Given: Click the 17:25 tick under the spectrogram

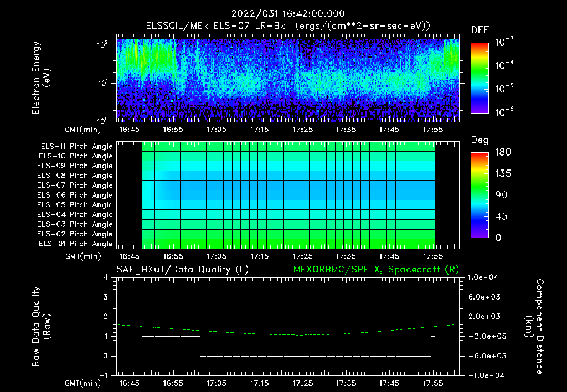Looking at the screenshot, I should (x=303, y=130).
